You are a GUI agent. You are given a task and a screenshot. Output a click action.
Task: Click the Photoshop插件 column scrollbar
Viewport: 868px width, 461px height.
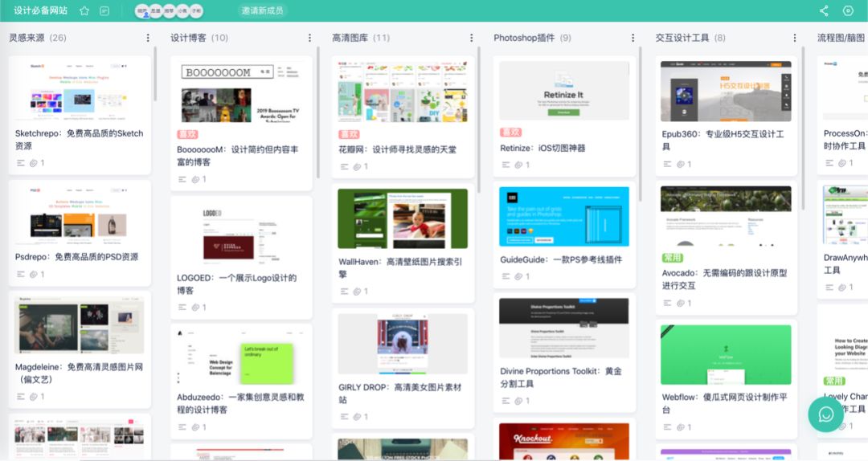tap(641, 124)
